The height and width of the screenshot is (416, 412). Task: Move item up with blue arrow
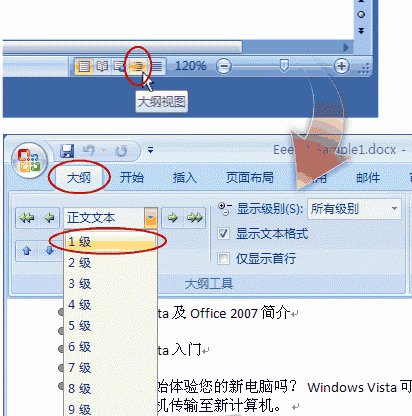pos(27,250)
